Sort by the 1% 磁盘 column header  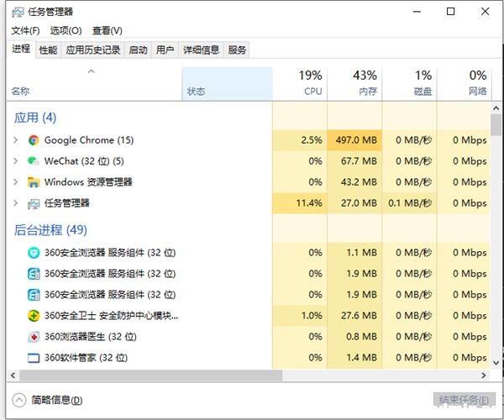click(410, 84)
